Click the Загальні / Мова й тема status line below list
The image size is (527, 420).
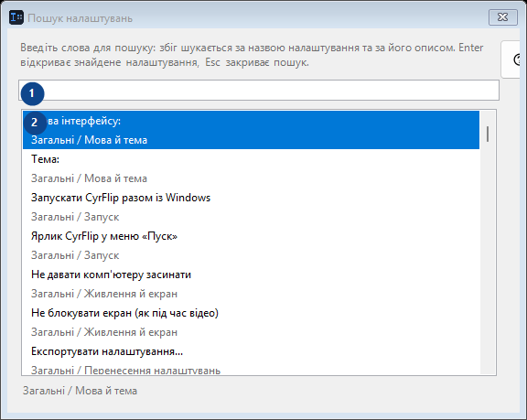(x=80, y=391)
